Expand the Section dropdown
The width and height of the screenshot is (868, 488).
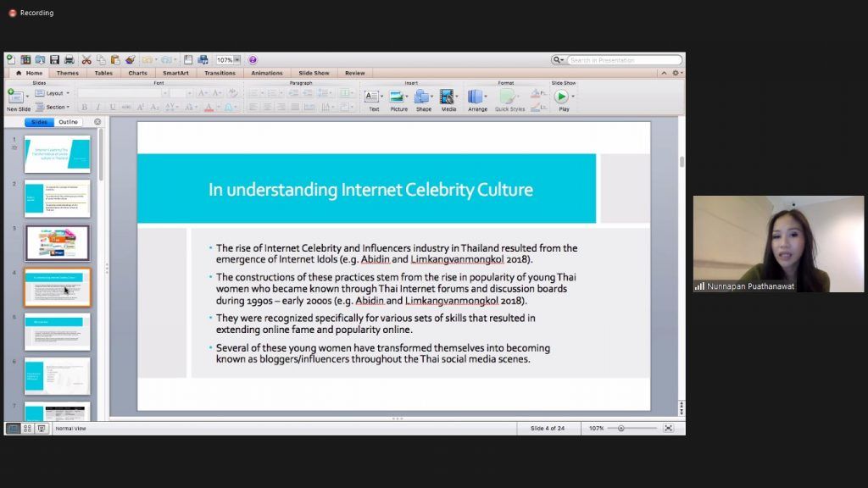click(x=56, y=108)
